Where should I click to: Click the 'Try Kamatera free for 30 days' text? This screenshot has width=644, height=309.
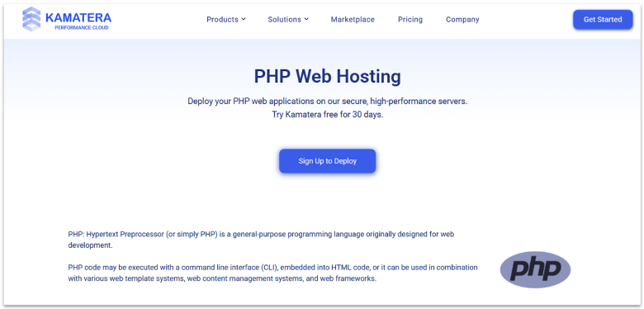click(x=327, y=115)
